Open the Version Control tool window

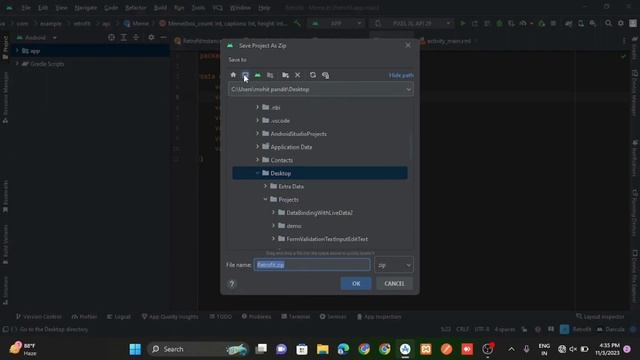38,317
